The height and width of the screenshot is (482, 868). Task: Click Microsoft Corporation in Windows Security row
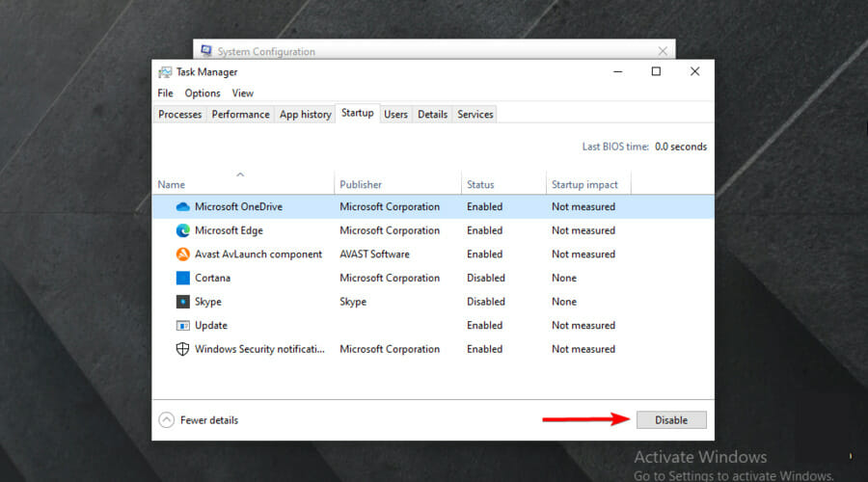pyautogui.click(x=390, y=349)
